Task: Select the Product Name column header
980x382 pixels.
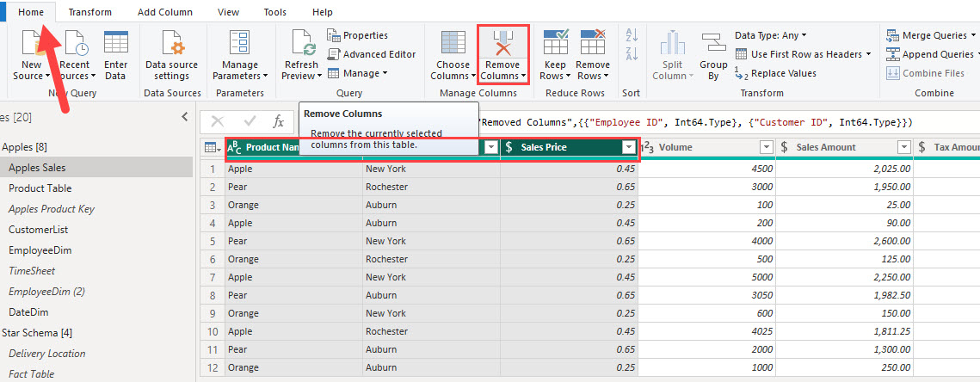Action: (x=293, y=147)
